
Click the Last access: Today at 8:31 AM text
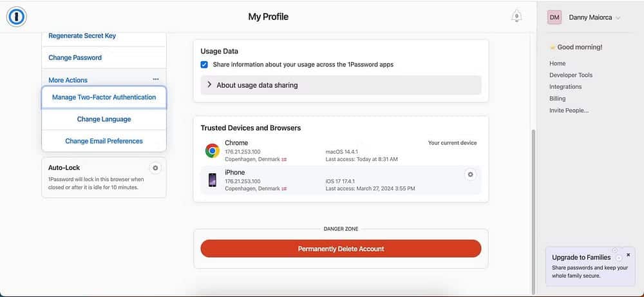361,159
